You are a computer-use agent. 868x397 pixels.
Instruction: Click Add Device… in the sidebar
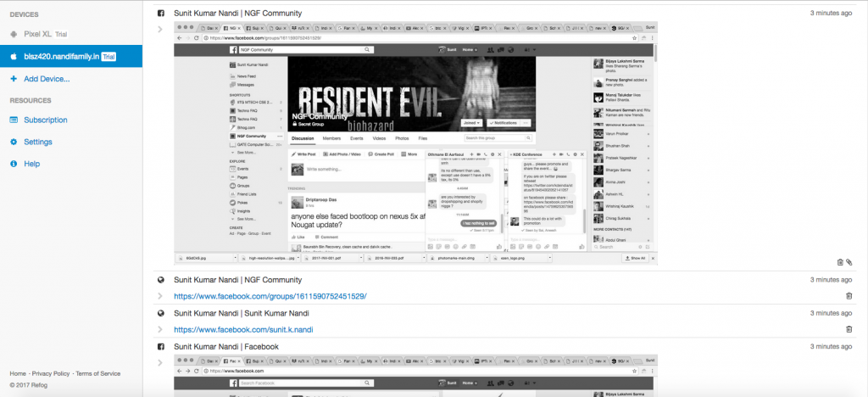47,79
